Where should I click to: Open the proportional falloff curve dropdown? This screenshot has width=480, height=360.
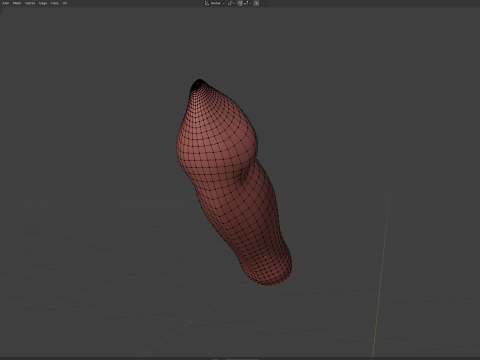point(263,3)
